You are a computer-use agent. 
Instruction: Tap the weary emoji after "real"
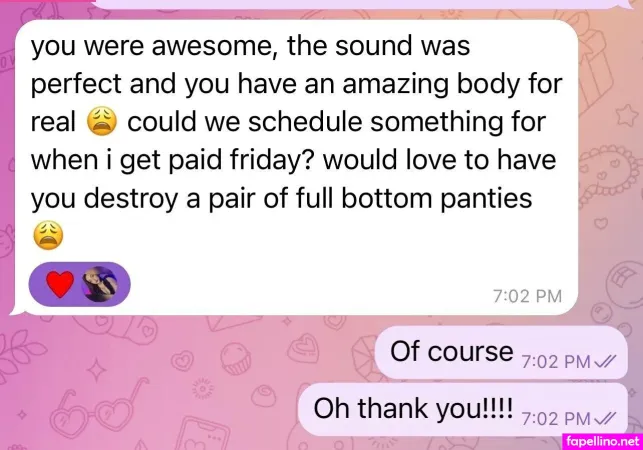(x=102, y=122)
